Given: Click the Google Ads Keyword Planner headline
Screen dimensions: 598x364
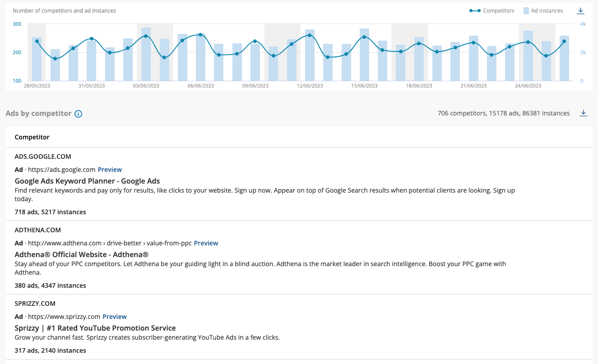Looking at the screenshot, I should coord(87,180).
